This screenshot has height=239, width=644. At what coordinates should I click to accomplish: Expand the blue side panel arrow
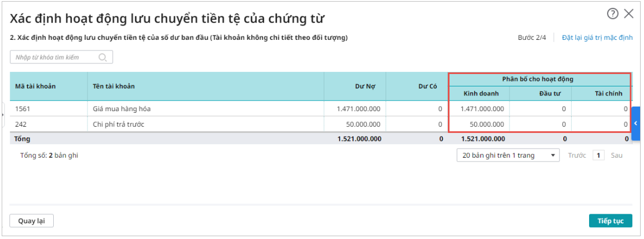pos(636,123)
